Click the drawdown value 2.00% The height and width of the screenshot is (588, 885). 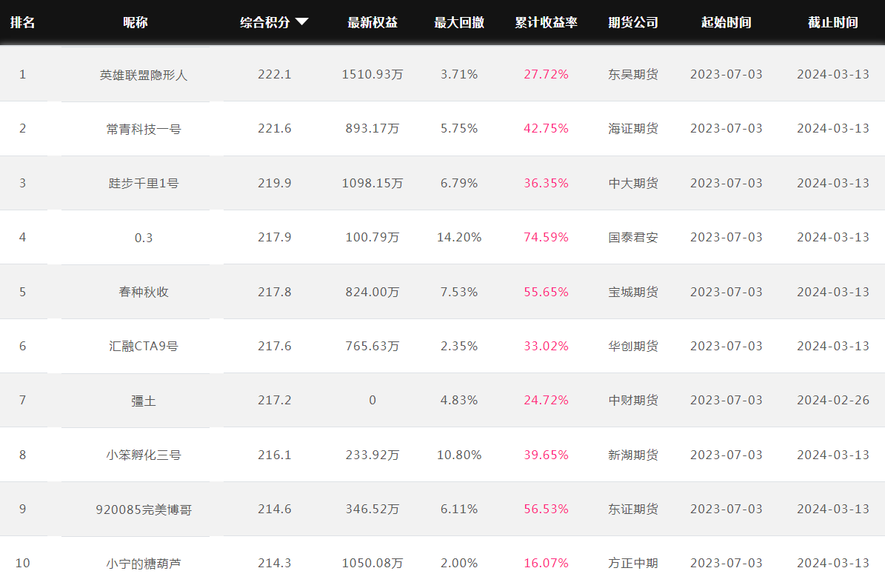coord(459,563)
